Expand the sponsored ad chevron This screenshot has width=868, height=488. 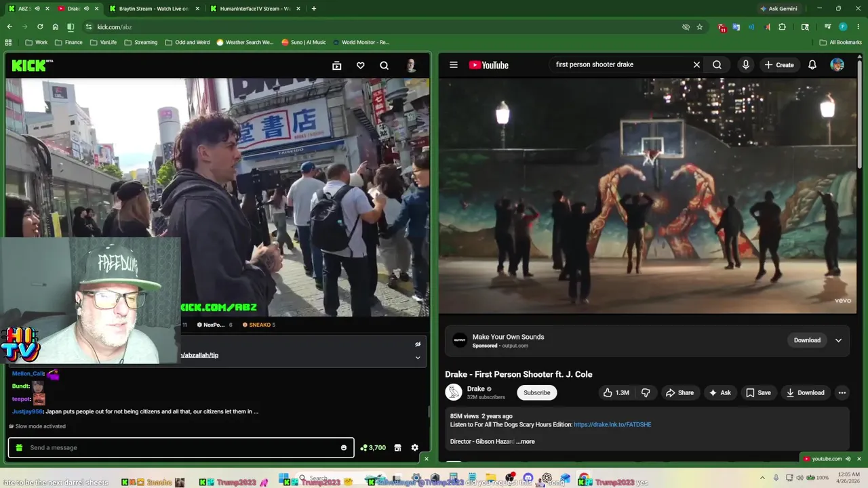838,340
